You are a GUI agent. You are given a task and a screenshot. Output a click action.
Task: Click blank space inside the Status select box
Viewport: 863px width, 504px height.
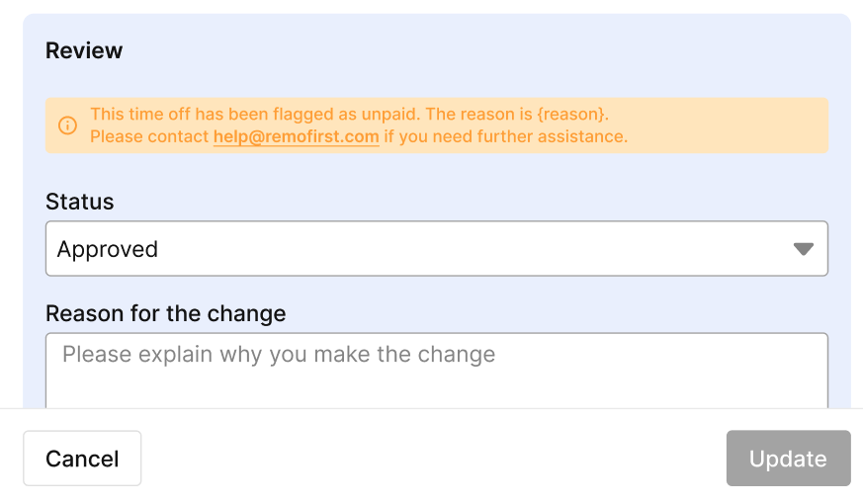point(474,249)
